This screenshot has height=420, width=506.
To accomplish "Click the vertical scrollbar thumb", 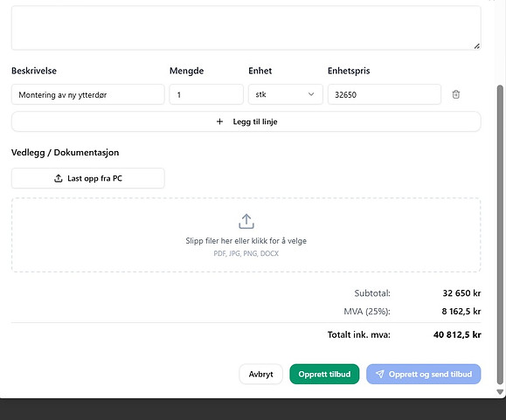I will pyautogui.click(x=500, y=235).
